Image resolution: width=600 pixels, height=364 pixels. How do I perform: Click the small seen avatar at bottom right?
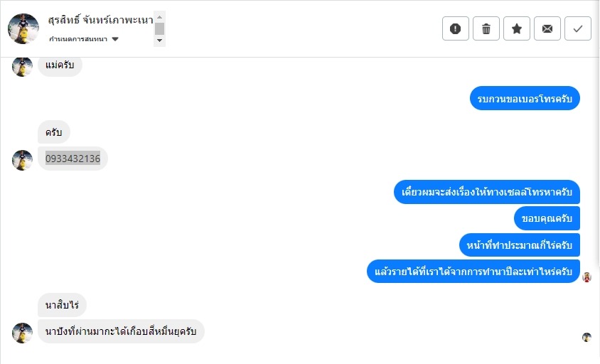(x=587, y=337)
